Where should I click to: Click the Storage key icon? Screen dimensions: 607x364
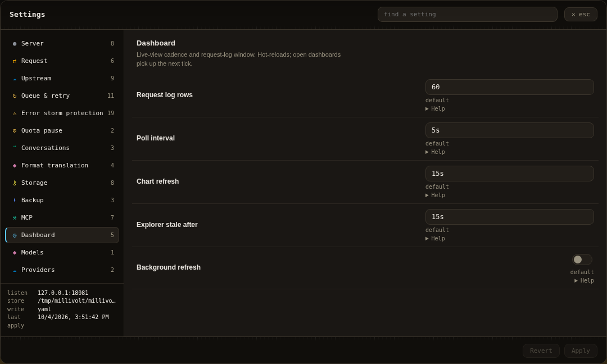pyautogui.click(x=14, y=183)
